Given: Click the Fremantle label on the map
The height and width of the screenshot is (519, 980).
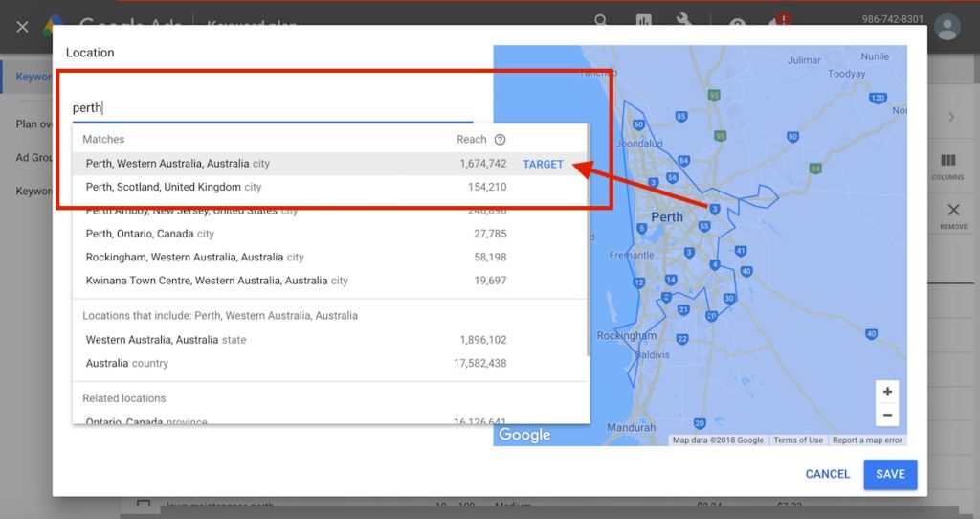Looking at the screenshot, I should [632, 255].
